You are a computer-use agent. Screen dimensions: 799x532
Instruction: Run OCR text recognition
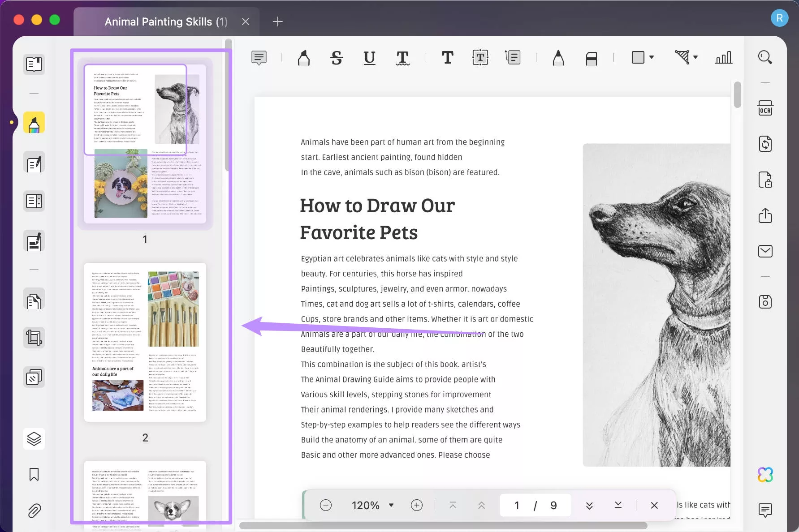(x=765, y=108)
